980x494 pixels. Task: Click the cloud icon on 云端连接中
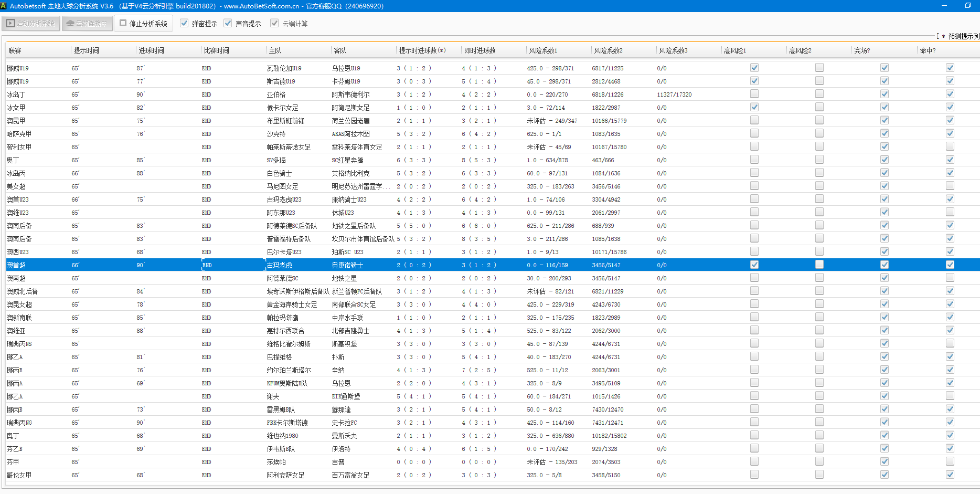click(x=70, y=24)
